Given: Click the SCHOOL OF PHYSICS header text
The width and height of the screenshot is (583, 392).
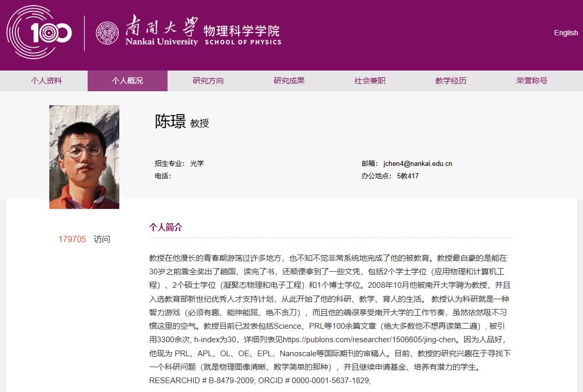Looking at the screenshot, I should point(243,43).
